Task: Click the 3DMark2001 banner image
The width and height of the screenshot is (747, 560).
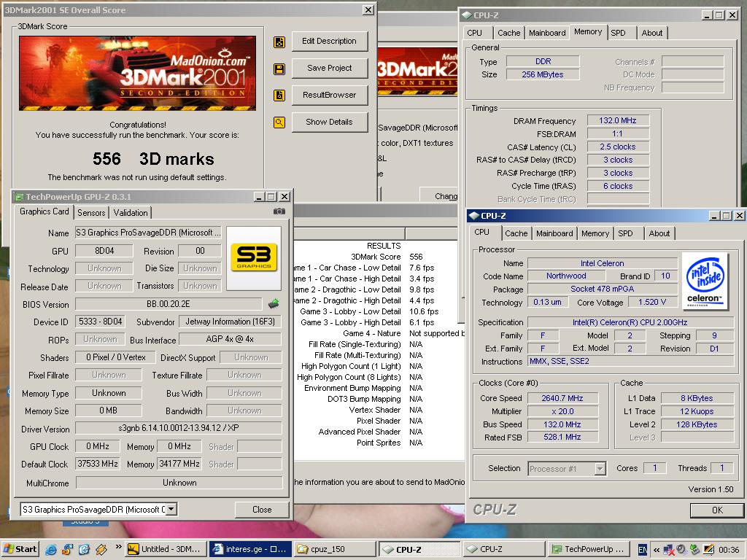Action: 137,74
